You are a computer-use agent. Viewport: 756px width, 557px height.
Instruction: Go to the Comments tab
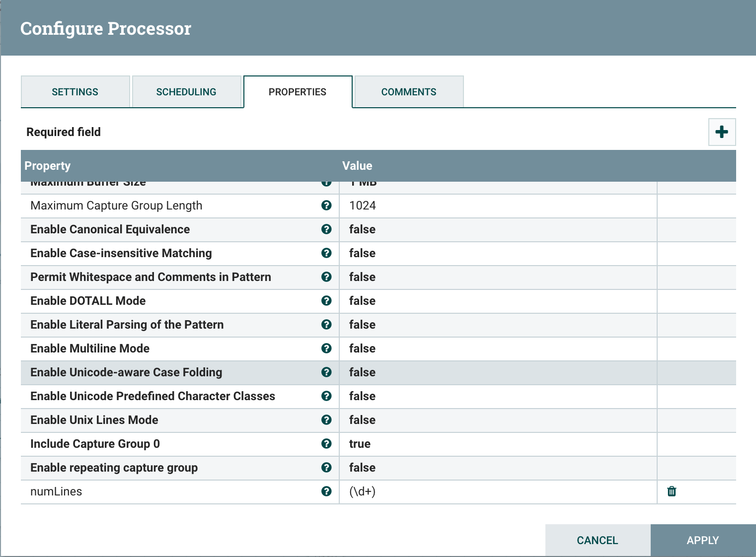[409, 92]
